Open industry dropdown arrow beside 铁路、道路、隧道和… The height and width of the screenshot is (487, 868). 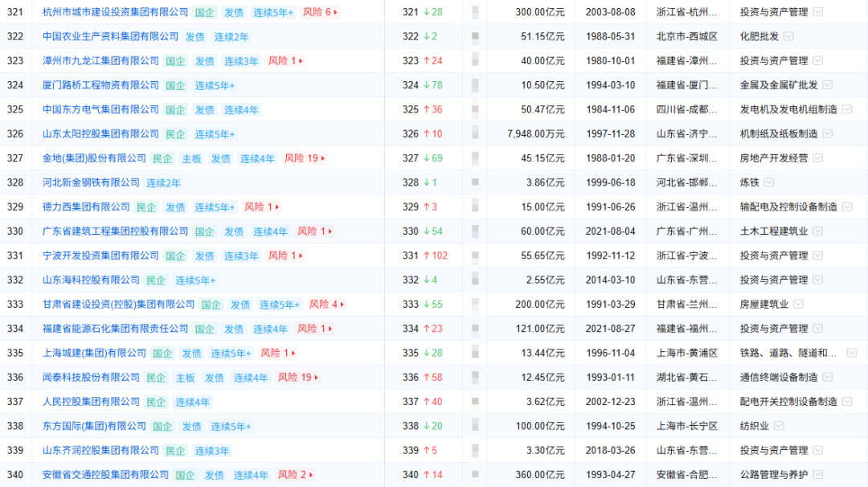852,353
